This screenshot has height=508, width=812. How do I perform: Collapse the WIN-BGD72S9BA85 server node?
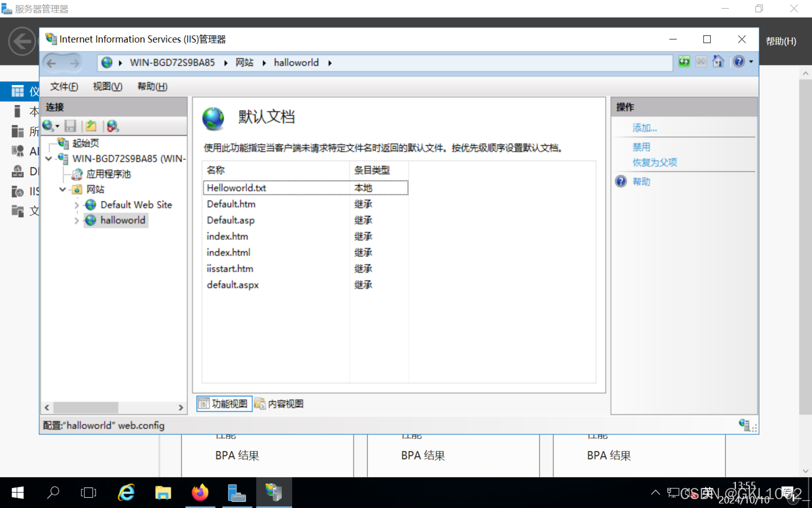49,159
